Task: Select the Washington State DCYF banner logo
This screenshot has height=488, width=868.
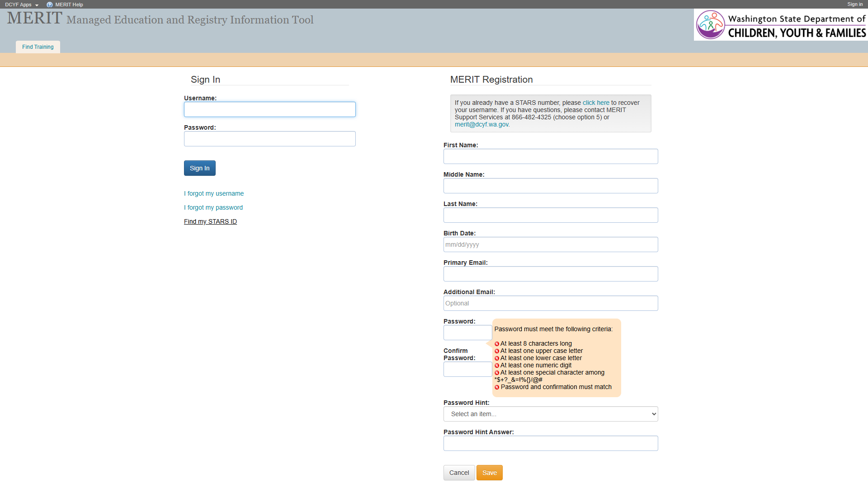Action: click(781, 24)
